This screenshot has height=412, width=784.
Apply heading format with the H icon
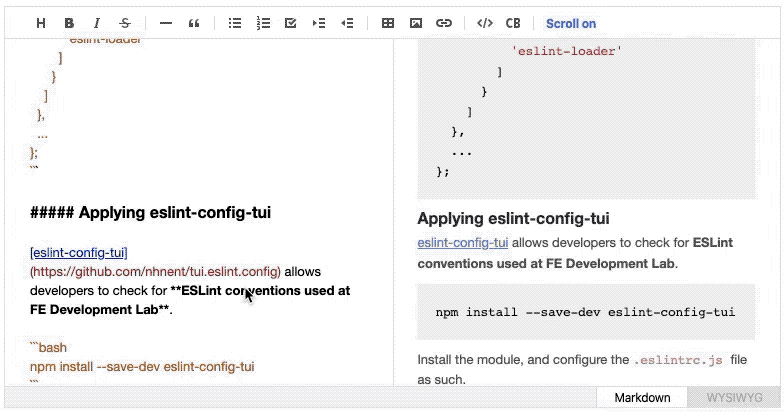tap(41, 23)
